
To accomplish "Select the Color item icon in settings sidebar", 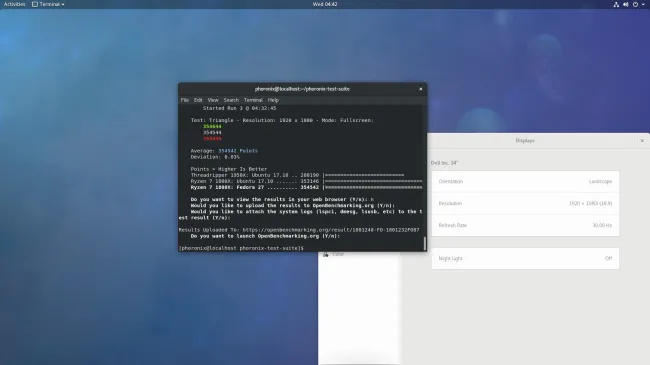I will pos(326,254).
